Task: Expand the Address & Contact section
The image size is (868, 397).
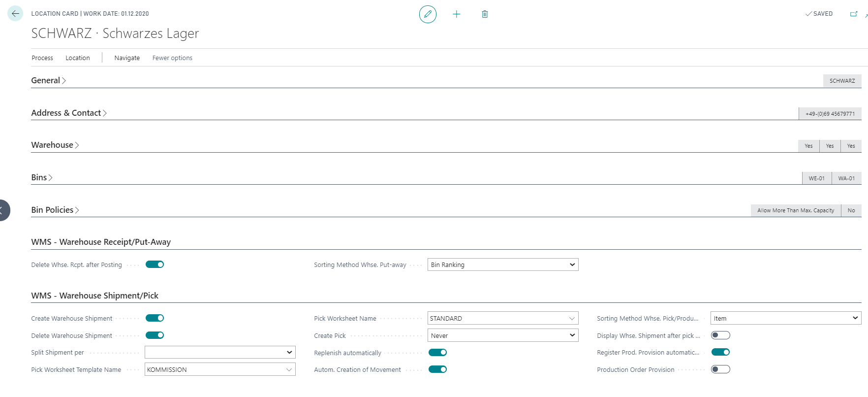Action: [69, 113]
